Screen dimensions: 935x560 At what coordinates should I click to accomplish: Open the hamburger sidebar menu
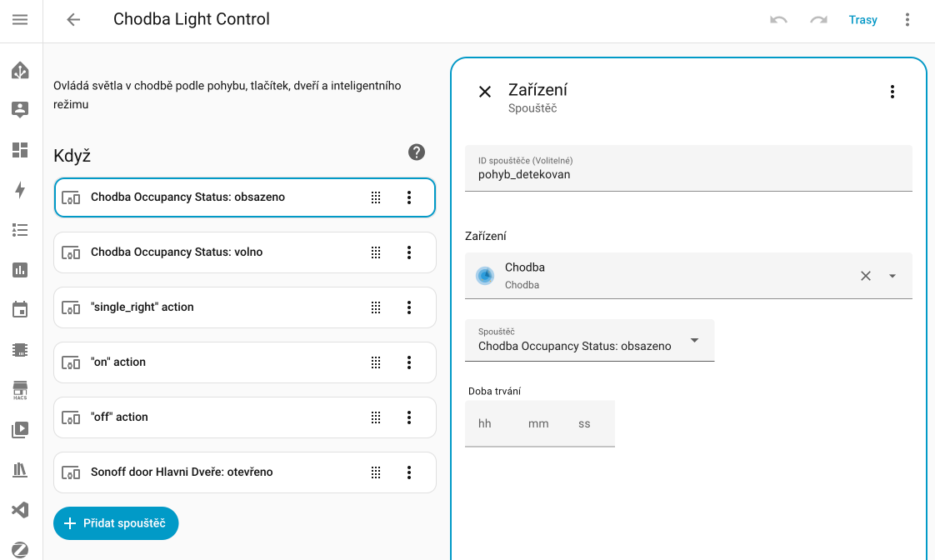pos(20,20)
